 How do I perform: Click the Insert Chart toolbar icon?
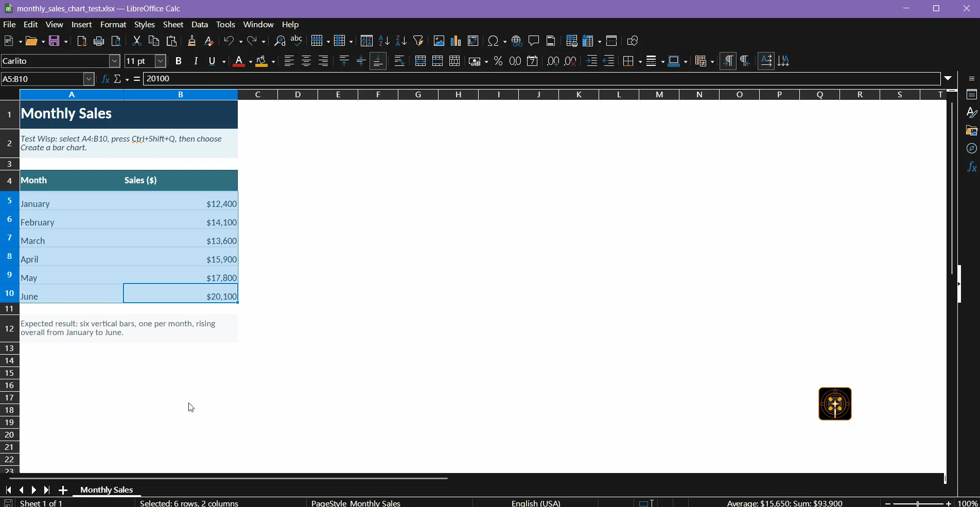click(456, 41)
